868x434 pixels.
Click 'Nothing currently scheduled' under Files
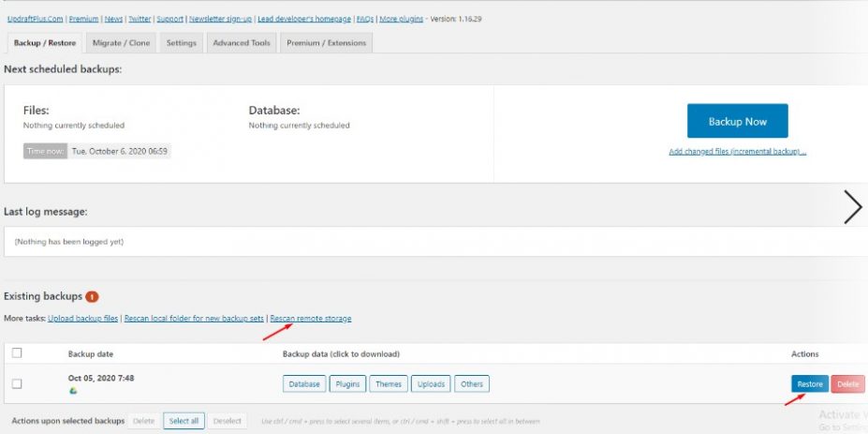(x=74, y=126)
